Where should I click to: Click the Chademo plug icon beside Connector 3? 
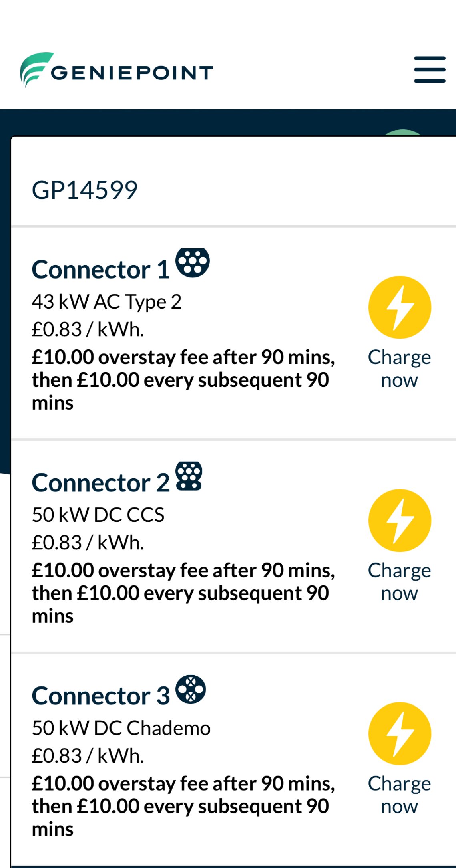[x=191, y=689]
